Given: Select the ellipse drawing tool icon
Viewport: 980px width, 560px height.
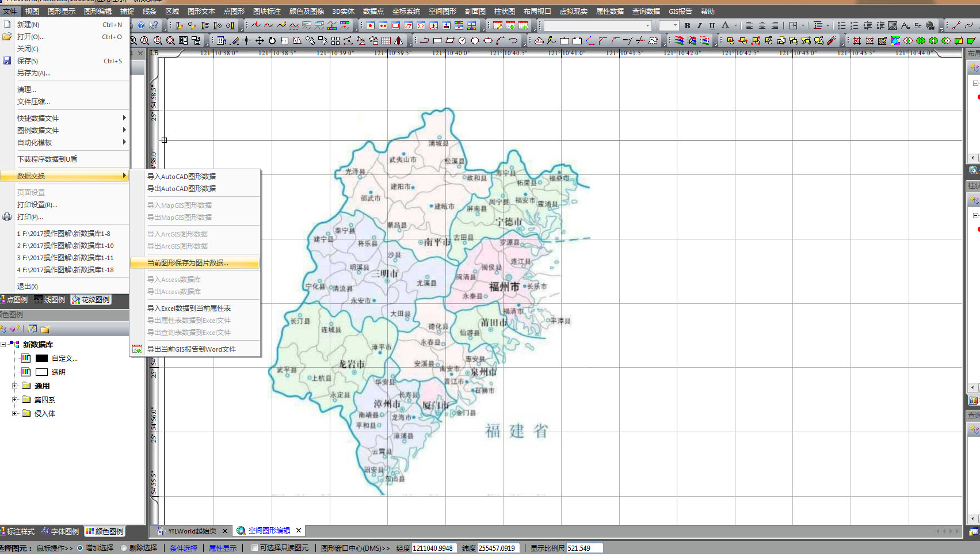Looking at the screenshot, I should [x=488, y=41].
